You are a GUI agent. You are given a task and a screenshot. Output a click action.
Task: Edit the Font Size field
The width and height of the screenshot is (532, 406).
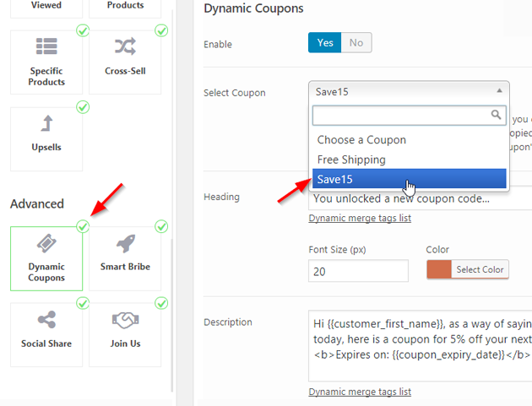tap(358, 271)
